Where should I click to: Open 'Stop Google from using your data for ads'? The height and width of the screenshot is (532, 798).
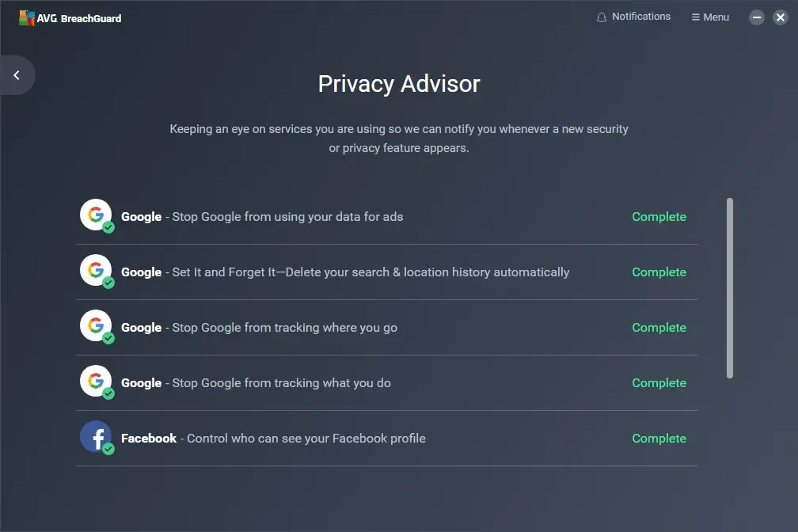point(287,217)
